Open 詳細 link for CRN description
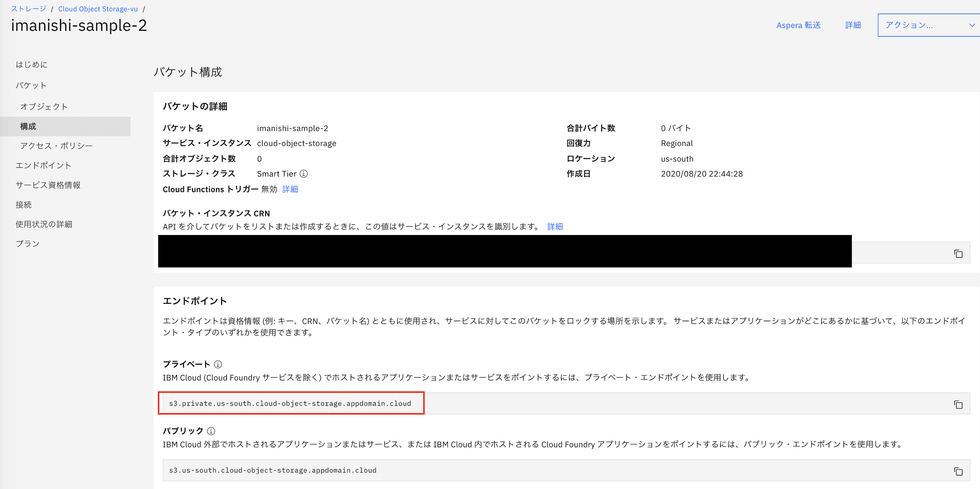 click(x=555, y=226)
